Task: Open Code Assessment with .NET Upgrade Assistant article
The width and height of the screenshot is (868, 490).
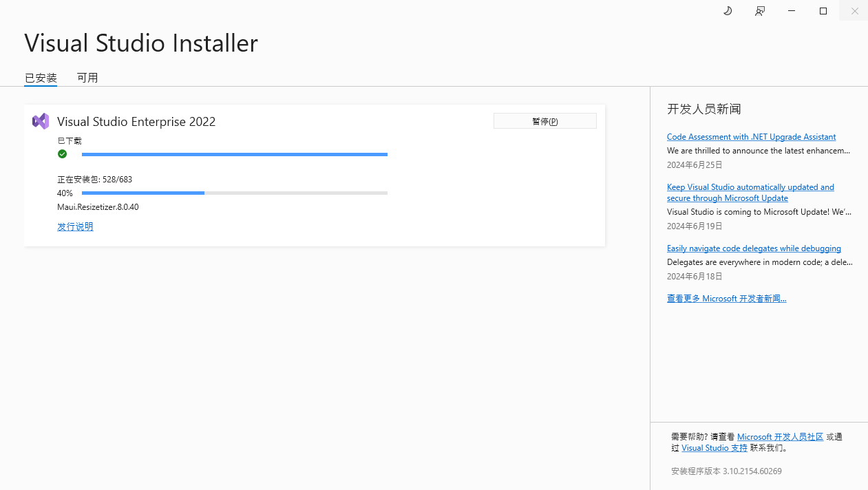Action: [x=751, y=137]
